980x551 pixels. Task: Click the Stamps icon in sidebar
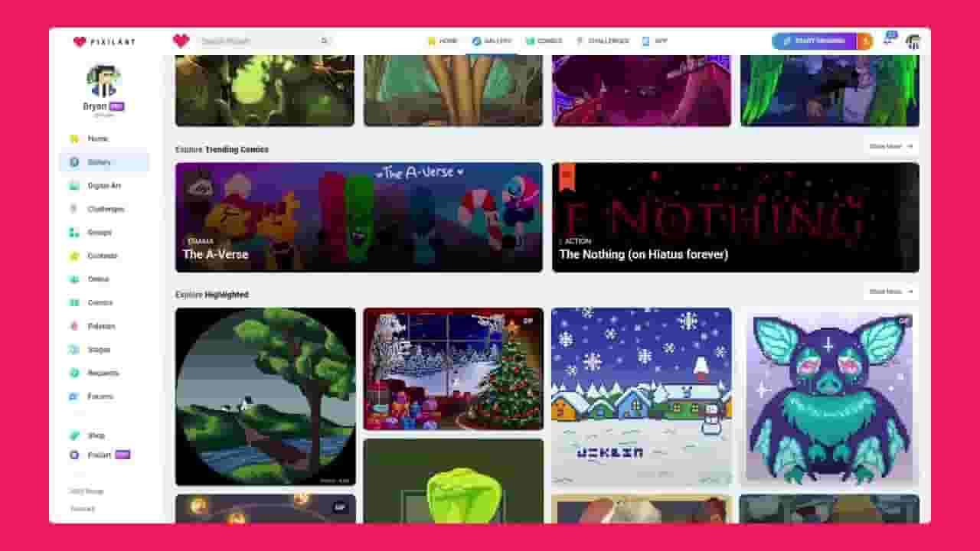tap(74, 349)
